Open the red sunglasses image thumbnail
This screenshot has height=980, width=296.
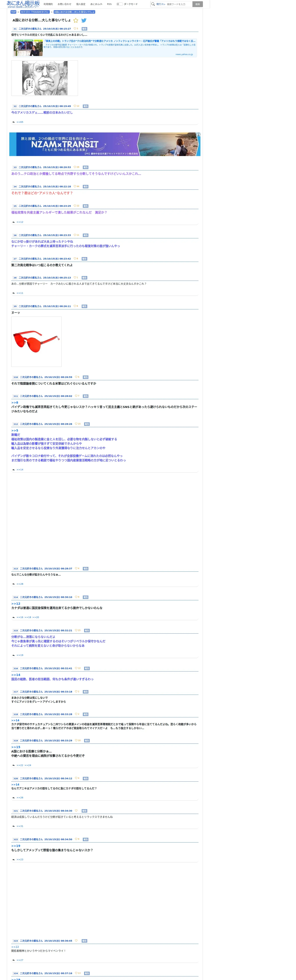pyautogui.click(x=37, y=342)
